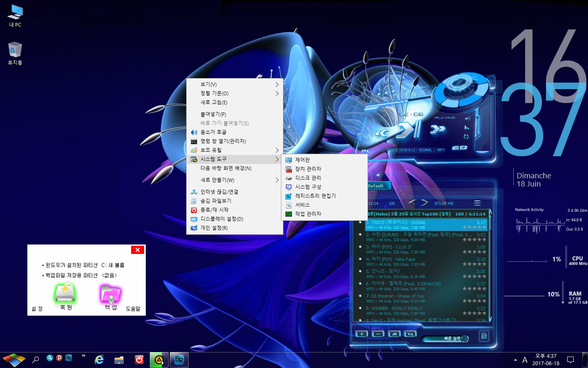Open Windows Start button on taskbar
The image size is (588, 368).
(x=14, y=360)
